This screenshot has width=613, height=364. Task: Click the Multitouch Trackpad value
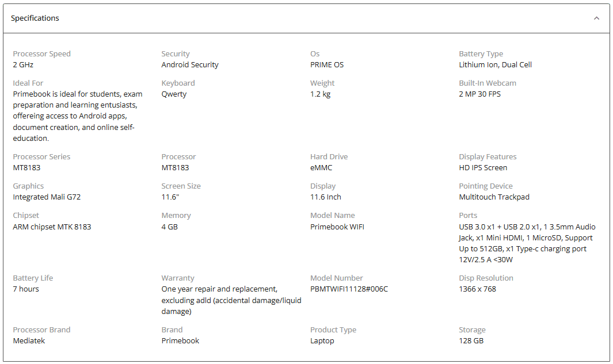(x=494, y=197)
